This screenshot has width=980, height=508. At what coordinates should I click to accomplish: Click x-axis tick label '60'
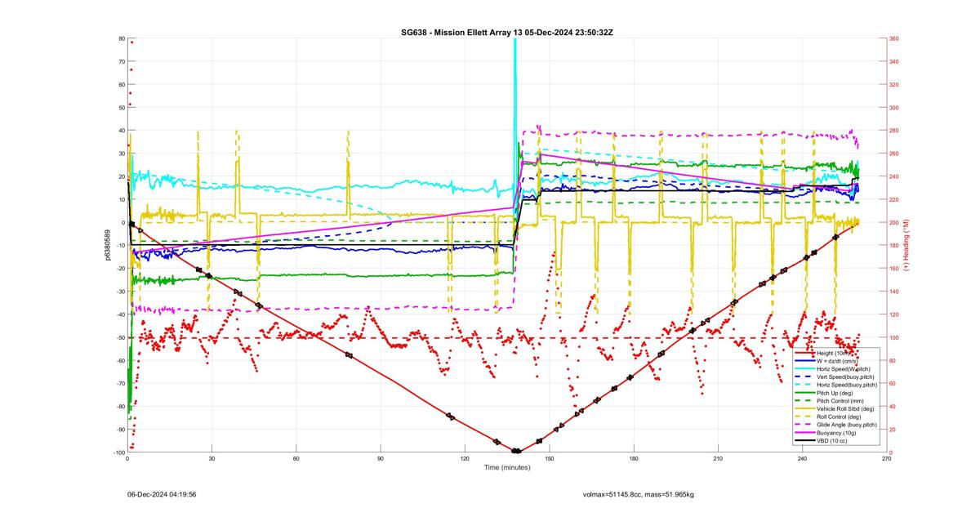pyautogui.click(x=296, y=459)
